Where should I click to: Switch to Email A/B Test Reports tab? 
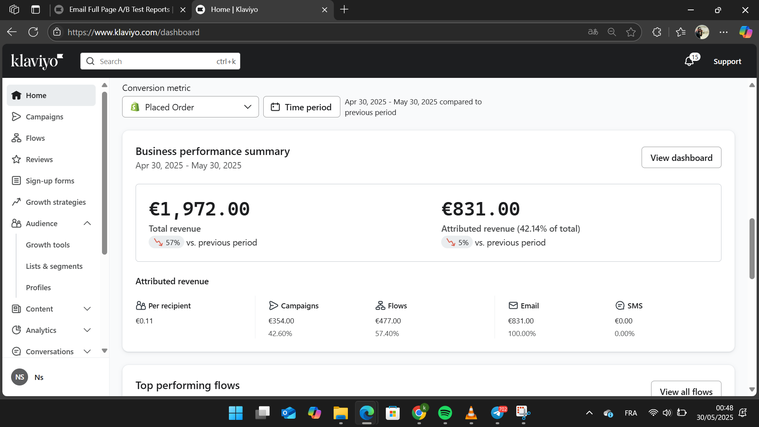pyautogui.click(x=118, y=9)
